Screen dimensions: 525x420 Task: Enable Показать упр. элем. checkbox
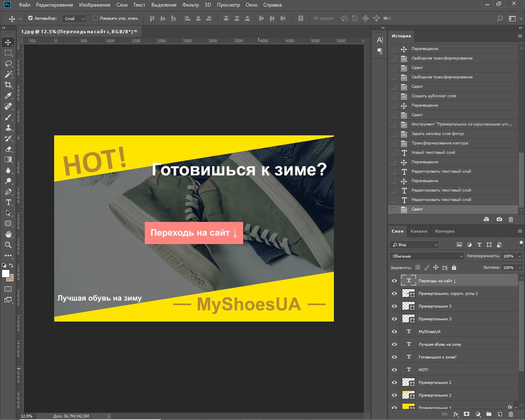click(x=96, y=18)
